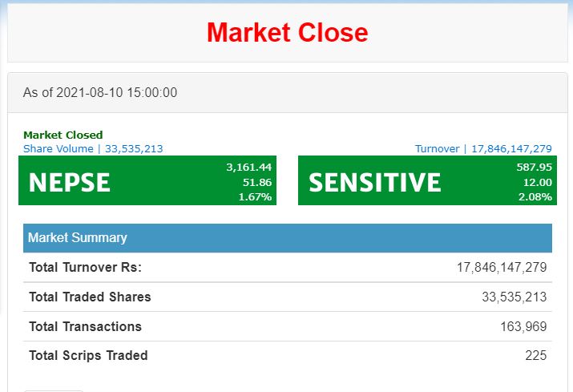Open the Turnover link above SENSITIVE

pos(483,148)
